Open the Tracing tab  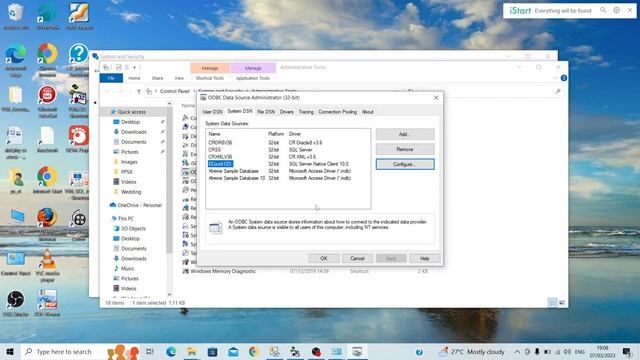[306, 112]
